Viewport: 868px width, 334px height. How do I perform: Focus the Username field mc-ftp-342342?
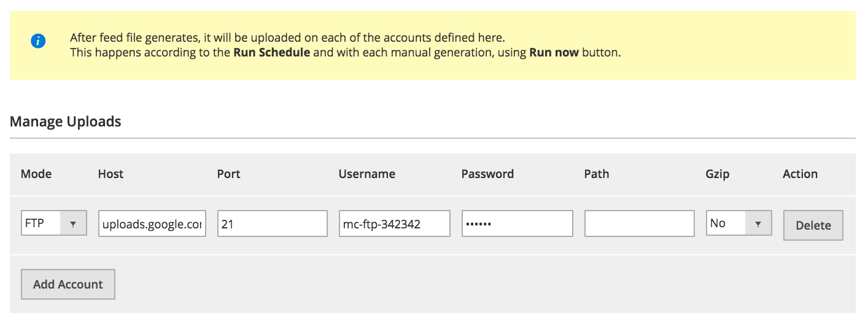click(x=395, y=223)
